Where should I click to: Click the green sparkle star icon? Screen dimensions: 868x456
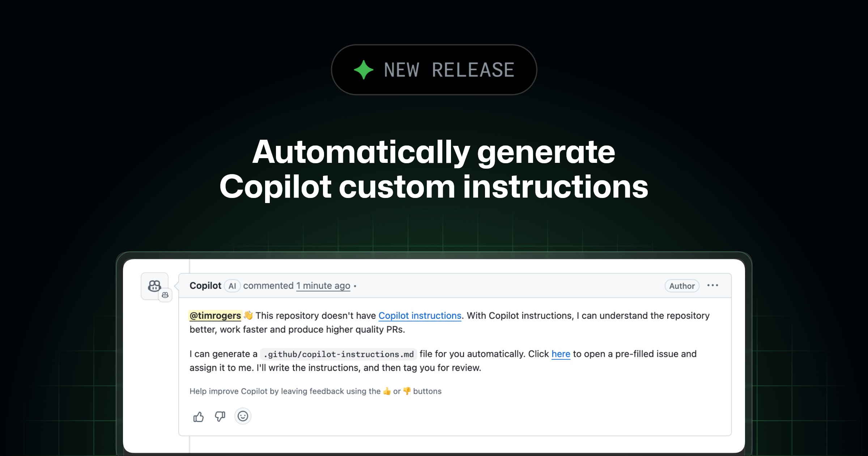pyautogui.click(x=363, y=70)
